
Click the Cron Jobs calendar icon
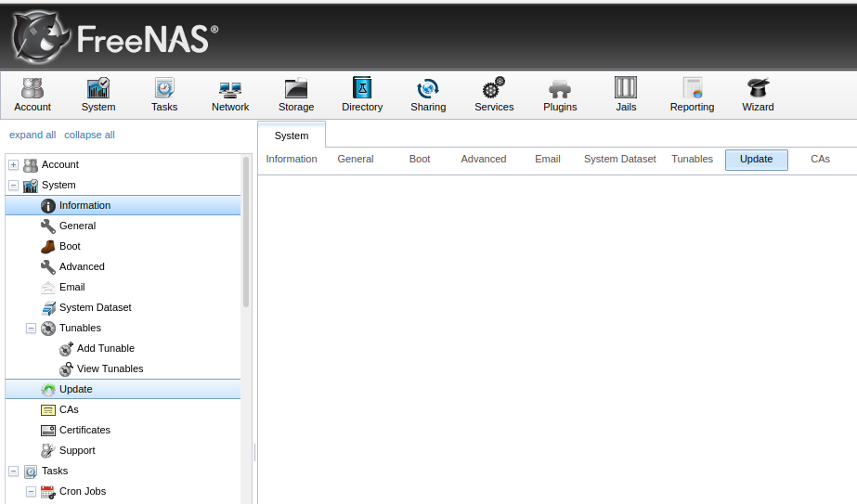click(48, 491)
